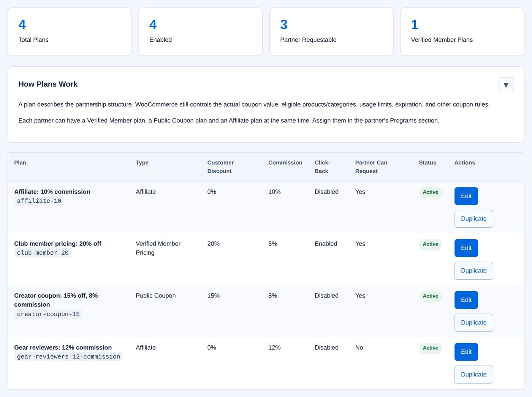Edit the Creator coupon plan
532x397 pixels.
click(466, 300)
